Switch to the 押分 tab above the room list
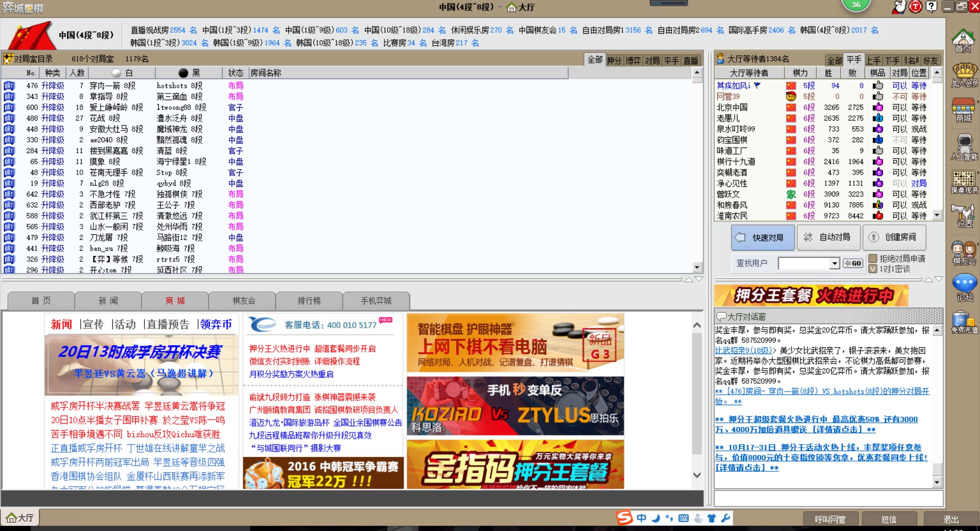 (614, 60)
